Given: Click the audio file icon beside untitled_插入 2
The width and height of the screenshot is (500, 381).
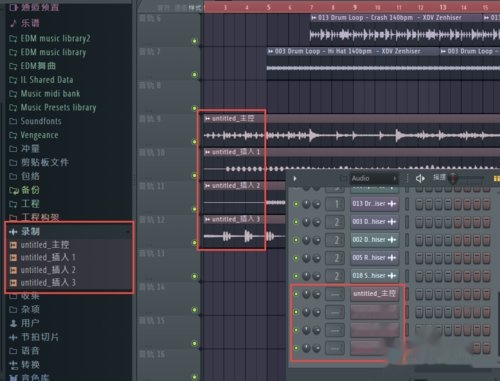Looking at the screenshot, I should click(x=13, y=270).
